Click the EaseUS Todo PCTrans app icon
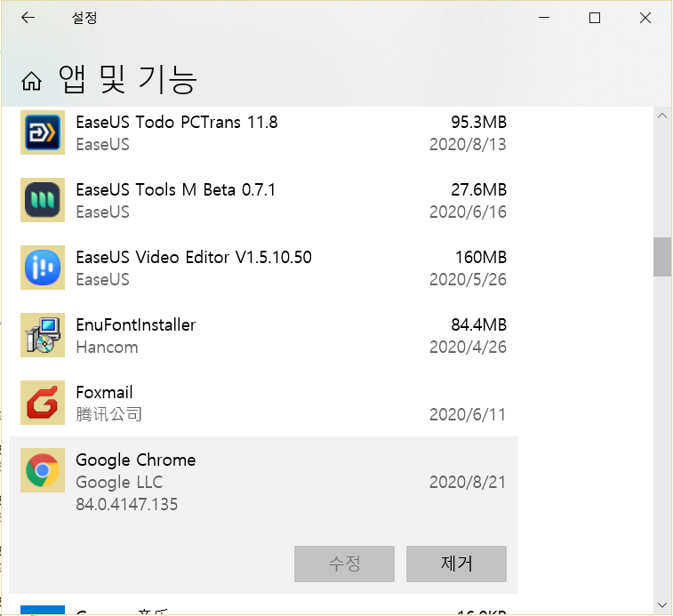673x616 pixels. click(43, 132)
